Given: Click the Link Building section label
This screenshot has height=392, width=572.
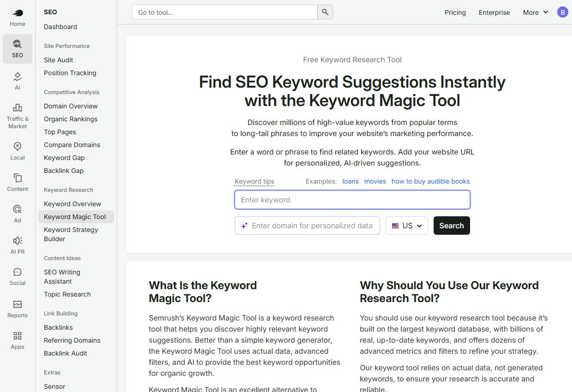Looking at the screenshot, I should click(x=60, y=314).
